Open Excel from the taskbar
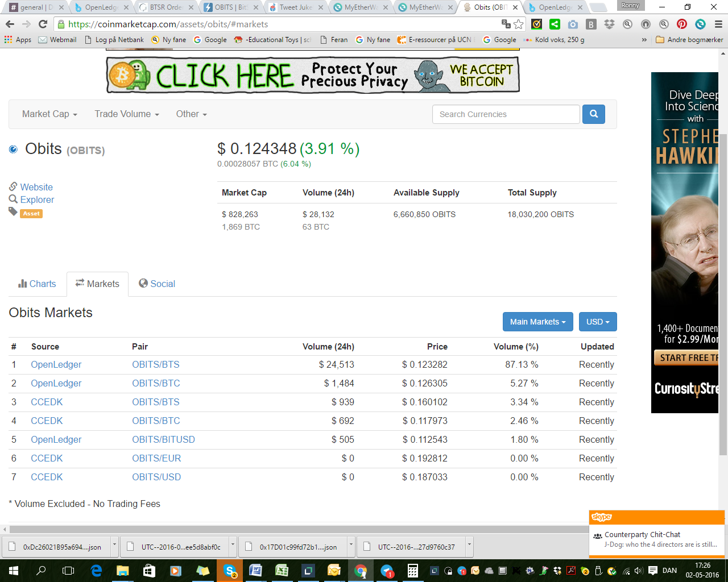Screen dimensions: 728x582 tap(282, 571)
